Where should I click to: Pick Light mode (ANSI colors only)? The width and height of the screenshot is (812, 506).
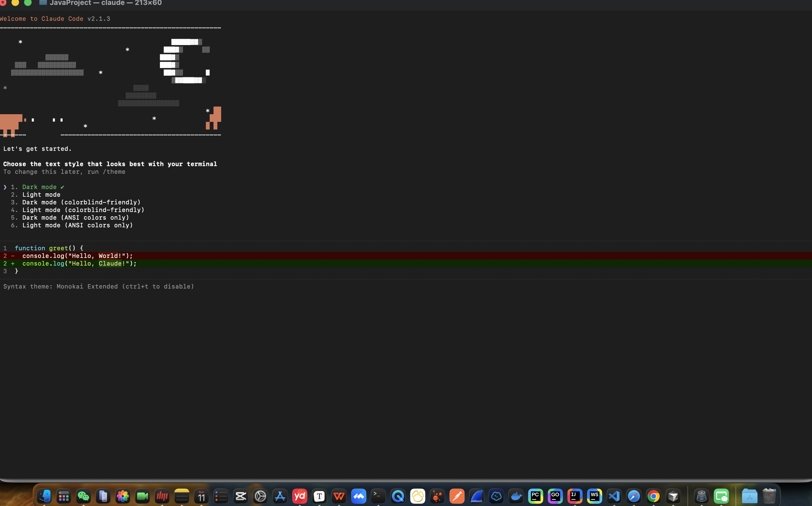point(77,225)
